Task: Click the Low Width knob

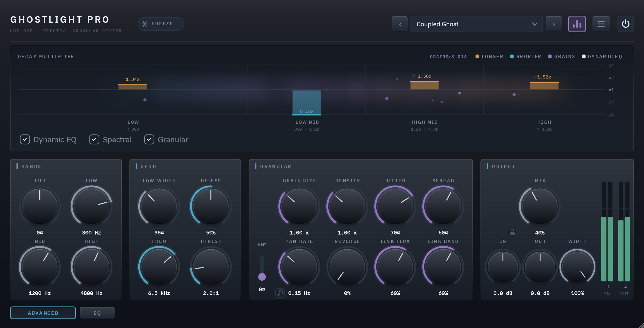Action: click(x=159, y=206)
